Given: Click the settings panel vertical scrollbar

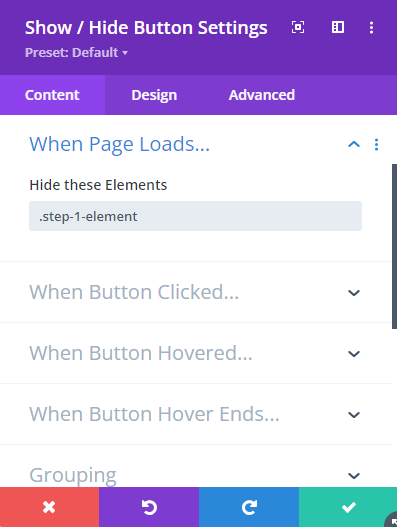Looking at the screenshot, I should [x=394, y=246].
